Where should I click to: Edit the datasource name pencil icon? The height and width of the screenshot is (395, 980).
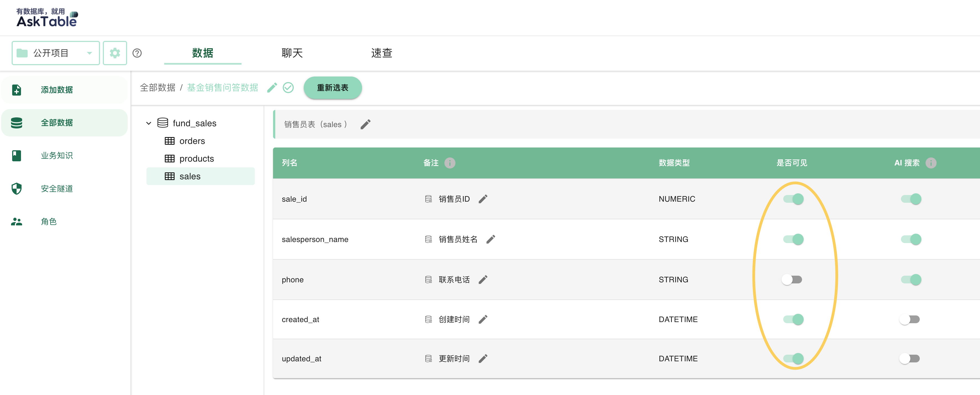click(x=272, y=88)
